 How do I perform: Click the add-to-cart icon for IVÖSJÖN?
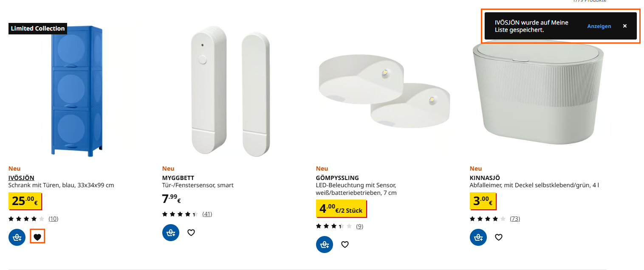tap(17, 237)
